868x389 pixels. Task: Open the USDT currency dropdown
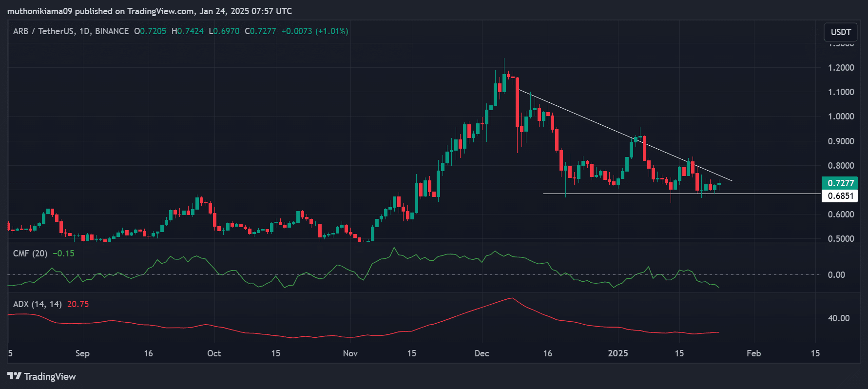tap(840, 32)
